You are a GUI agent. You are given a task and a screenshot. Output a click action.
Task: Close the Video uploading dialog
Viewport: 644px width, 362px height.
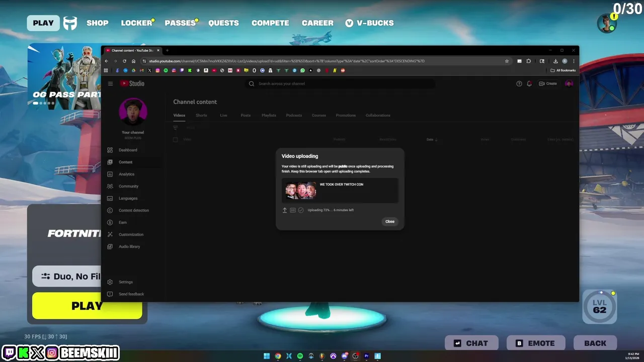390,221
